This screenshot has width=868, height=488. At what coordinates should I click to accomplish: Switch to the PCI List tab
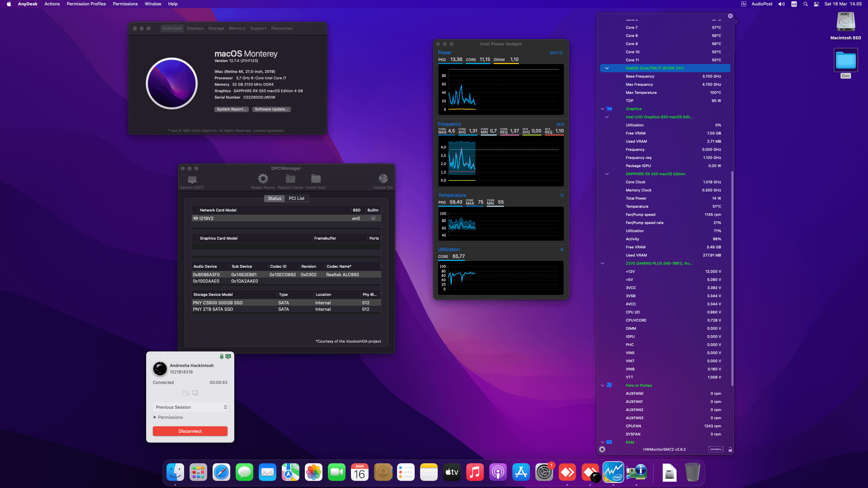[296, 198]
